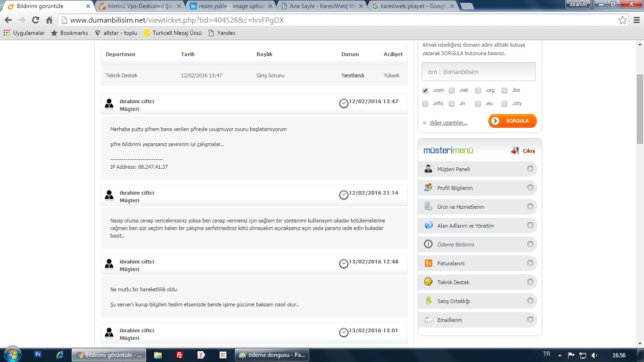Expand the Alan Adlarım ve Yönetim arrow
Screen dimensions: 644x362
coord(530,225)
